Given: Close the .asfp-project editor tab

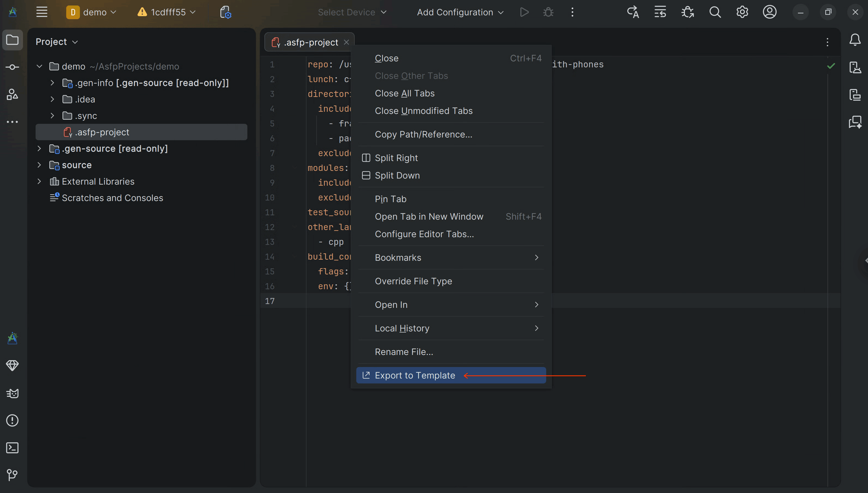Looking at the screenshot, I should [346, 42].
